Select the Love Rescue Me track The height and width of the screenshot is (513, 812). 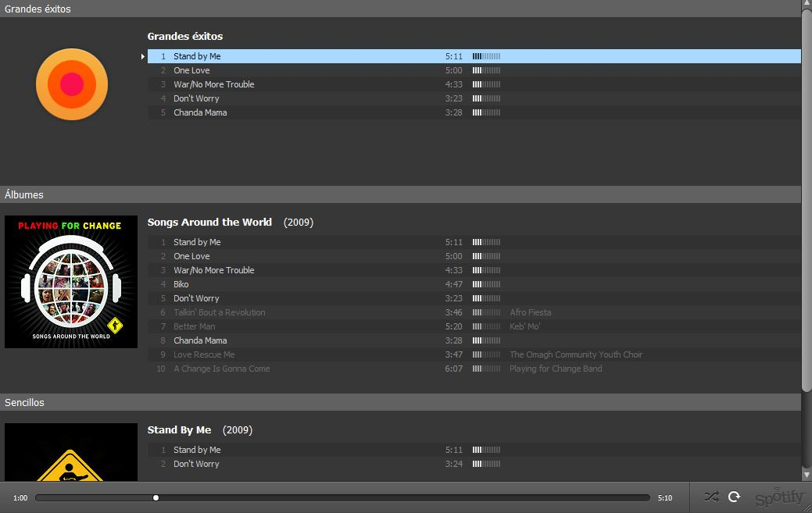pos(474,354)
